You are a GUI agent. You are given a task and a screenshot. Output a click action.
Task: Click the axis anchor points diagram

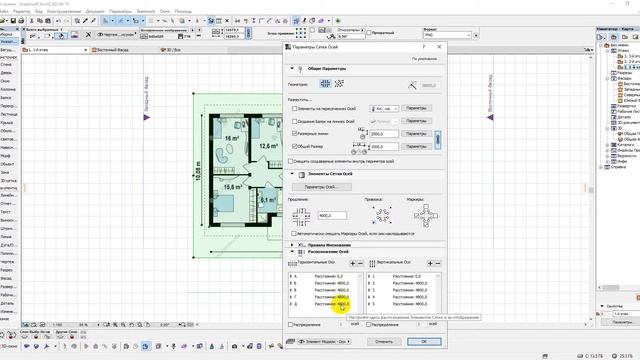382,215
